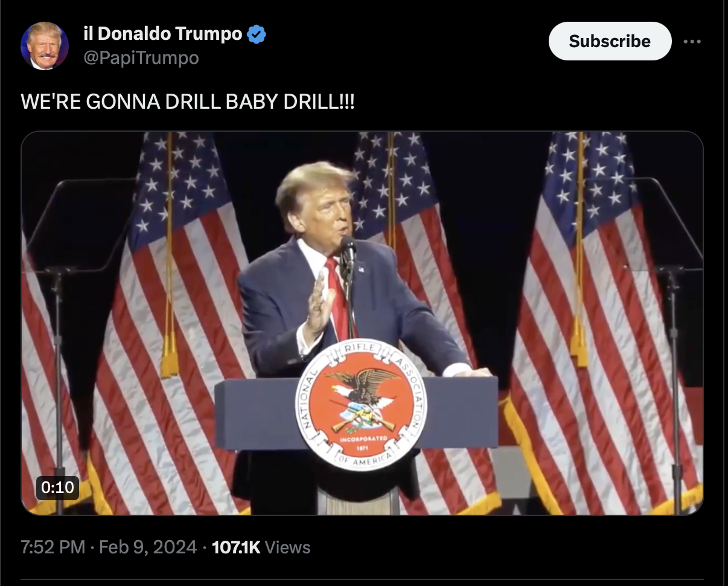Select the DRILL BABY DRILL tweet text
728x586 pixels.
tap(188, 101)
